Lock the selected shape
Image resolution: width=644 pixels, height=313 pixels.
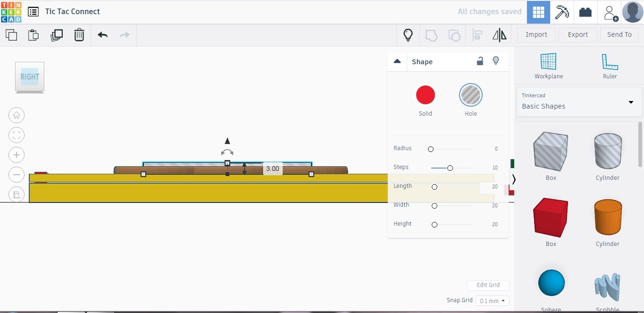coord(480,61)
